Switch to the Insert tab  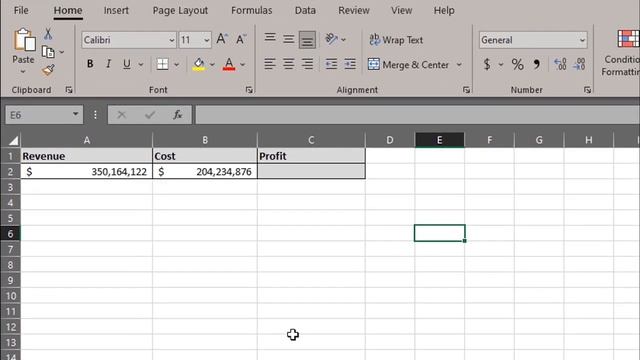[x=116, y=10]
